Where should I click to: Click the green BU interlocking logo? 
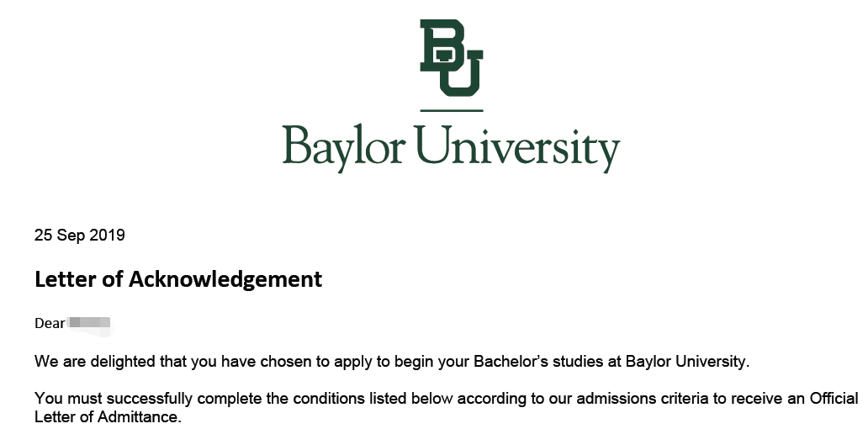(451, 57)
